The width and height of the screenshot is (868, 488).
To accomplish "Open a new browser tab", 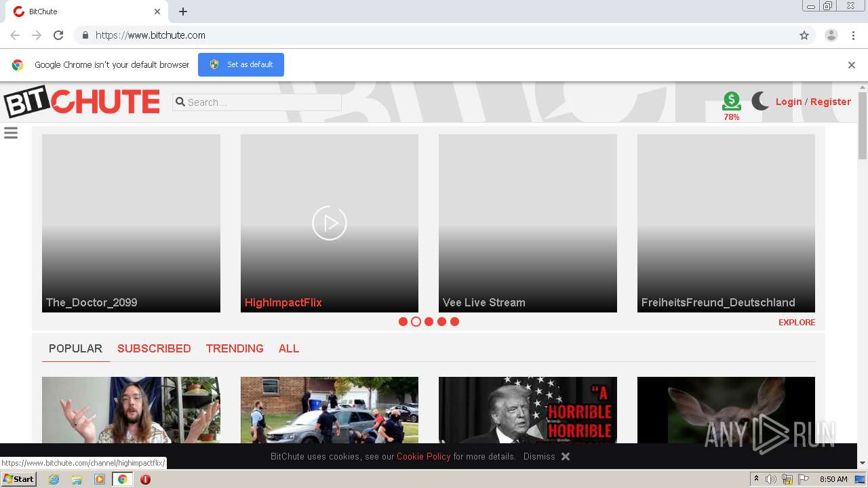I will pyautogui.click(x=183, y=12).
